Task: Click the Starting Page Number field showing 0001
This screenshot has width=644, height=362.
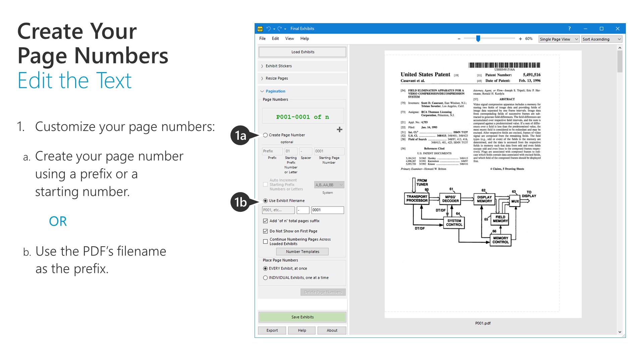Action: coord(328,151)
